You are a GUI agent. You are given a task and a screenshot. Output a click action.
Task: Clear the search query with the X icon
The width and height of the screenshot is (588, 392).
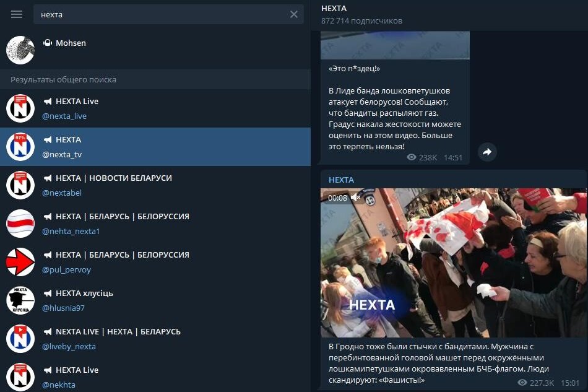[294, 14]
